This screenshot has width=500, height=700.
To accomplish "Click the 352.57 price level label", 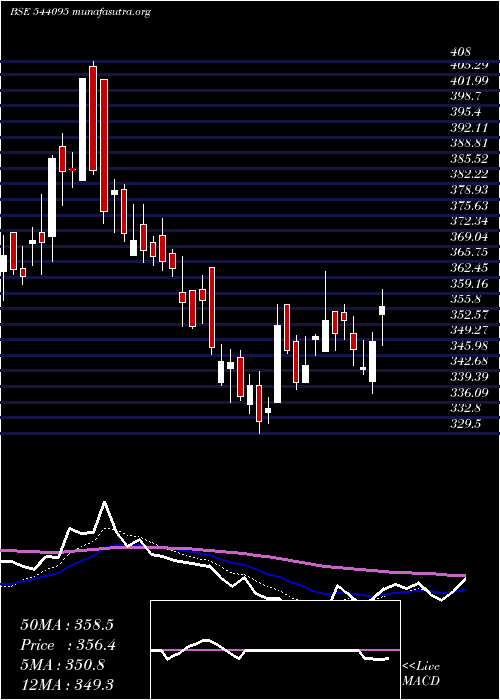I will [x=468, y=315].
